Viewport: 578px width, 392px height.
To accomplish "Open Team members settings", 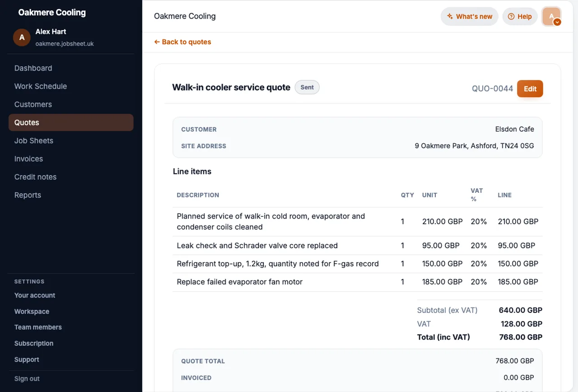I will (38, 327).
